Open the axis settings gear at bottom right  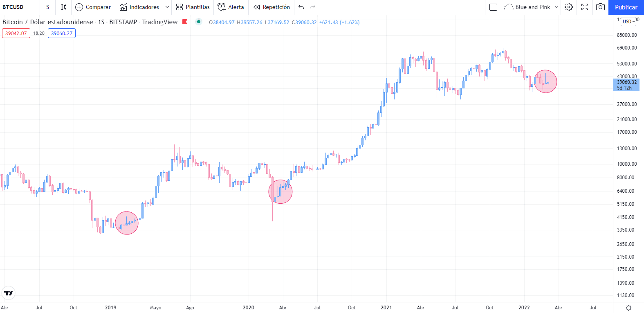coord(628,308)
